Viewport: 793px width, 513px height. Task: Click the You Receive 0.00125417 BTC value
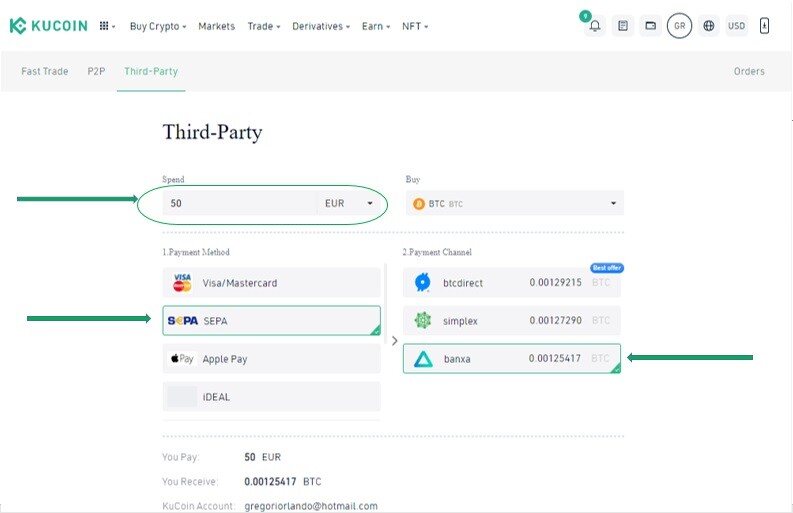(282, 482)
